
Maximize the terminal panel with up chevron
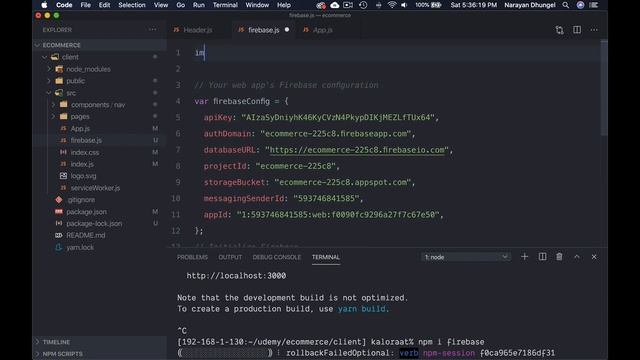coord(577,257)
